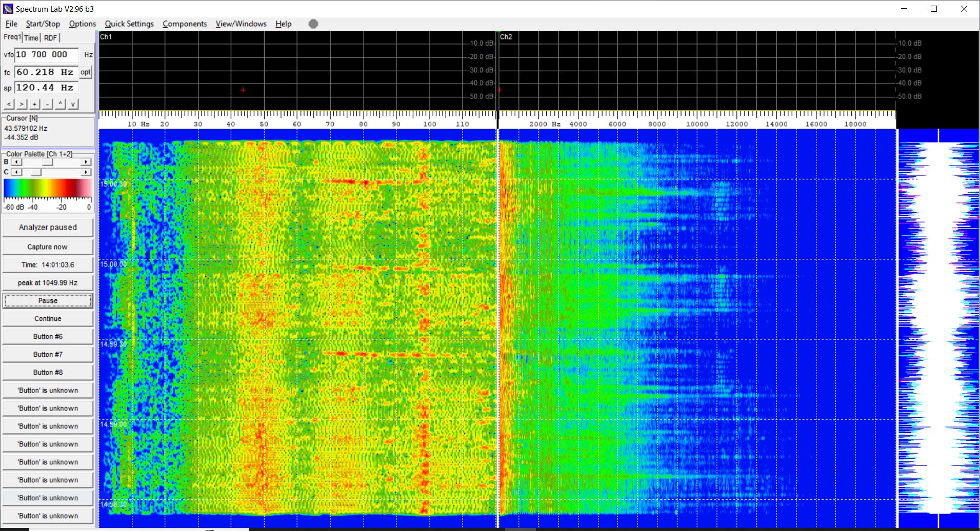
Task: Click the 'Time: 14:01:03.6' button
Action: point(48,264)
